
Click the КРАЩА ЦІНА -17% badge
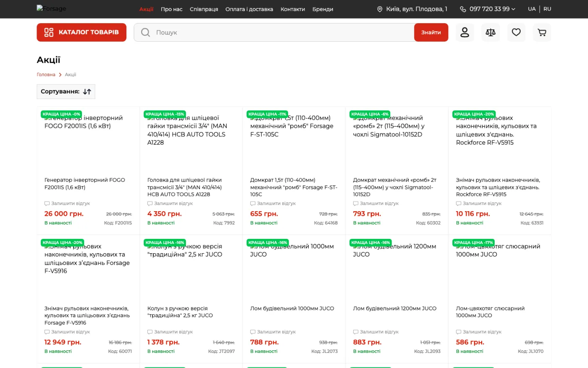(x=473, y=242)
